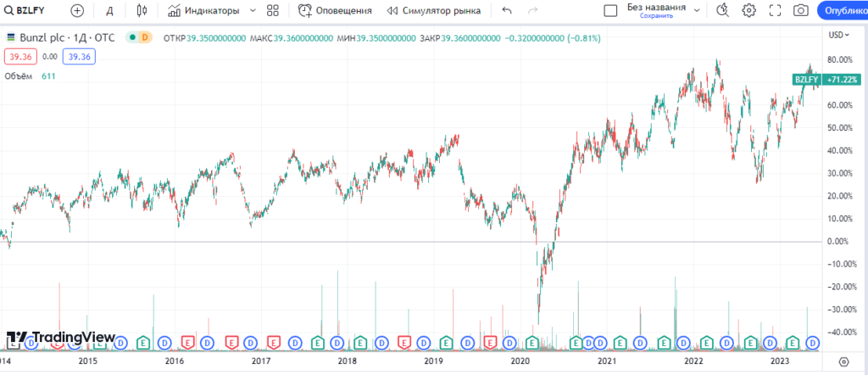868x375 pixels.
Task: Create an alert via Оповещения
Action: [x=335, y=10]
